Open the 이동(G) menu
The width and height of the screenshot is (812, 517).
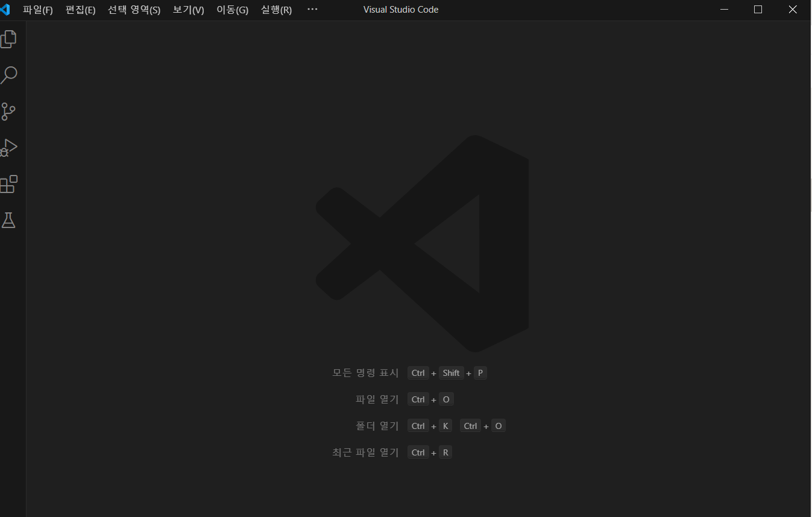tap(232, 10)
